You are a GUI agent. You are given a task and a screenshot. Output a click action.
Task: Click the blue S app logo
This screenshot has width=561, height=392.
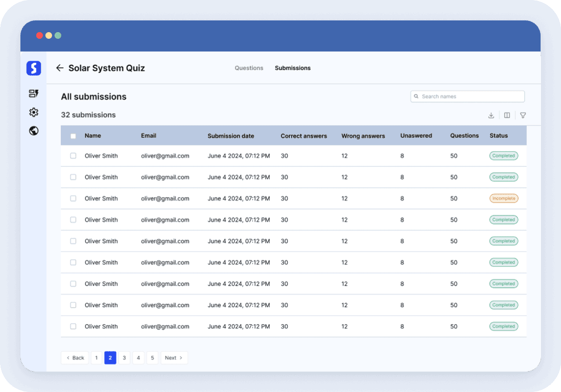34,68
